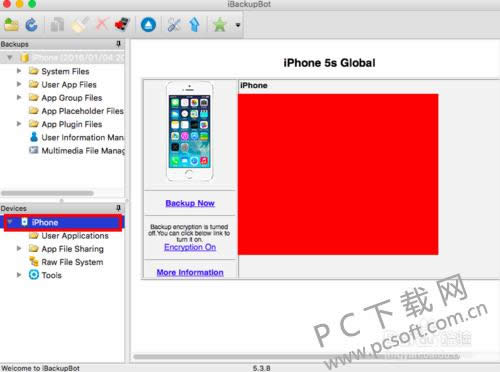Click the yellow macOS minimize window button

pyautogui.click(x=19, y=3)
